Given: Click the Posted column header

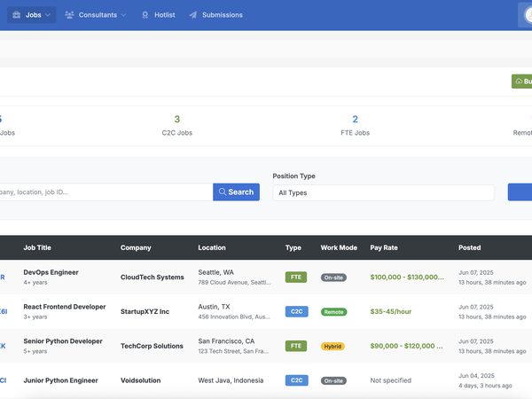Looking at the screenshot, I should pyautogui.click(x=470, y=247).
